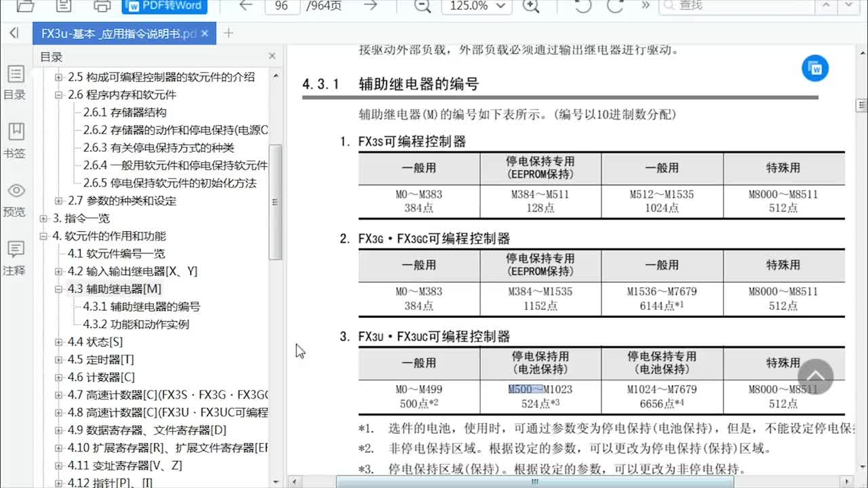Click the round scroll-to-top arrow button

click(x=815, y=376)
